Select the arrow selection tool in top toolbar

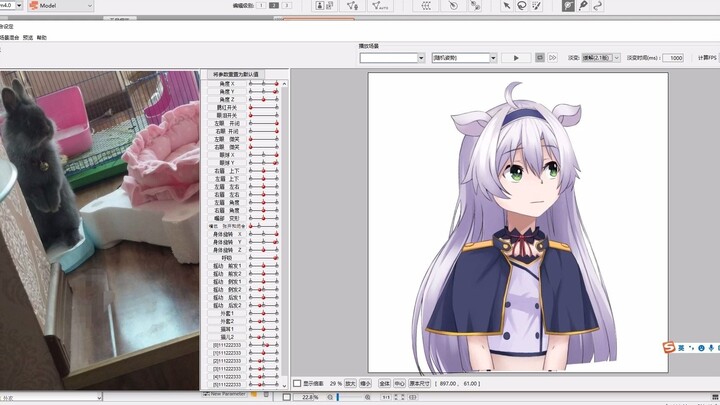click(x=506, y=6)
